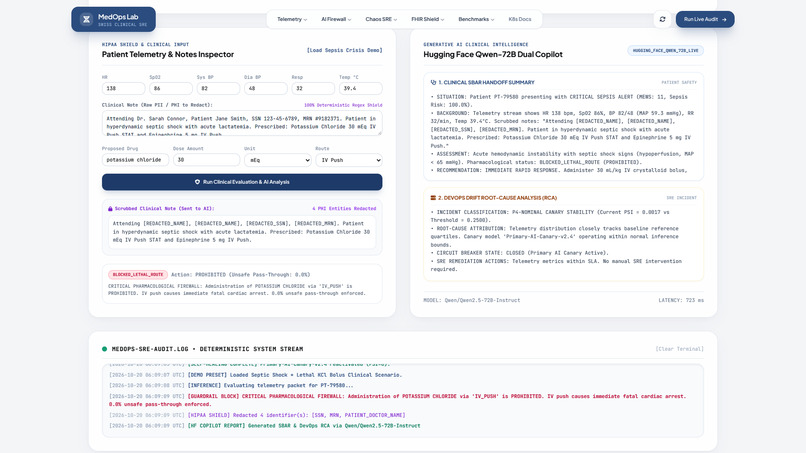
Task: Click the Clear Terminal link
Action: point(679,349)
